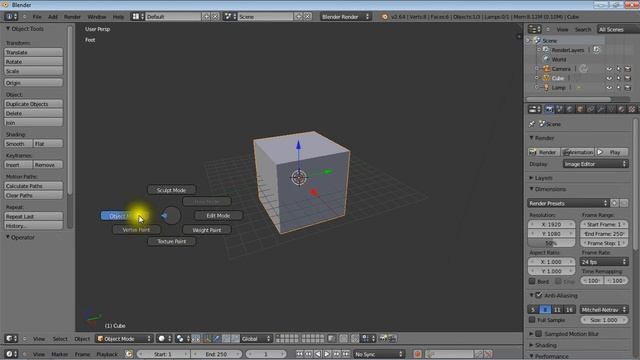
Task: Open the Constraints properties tab icon
Action: click(590, 109)
